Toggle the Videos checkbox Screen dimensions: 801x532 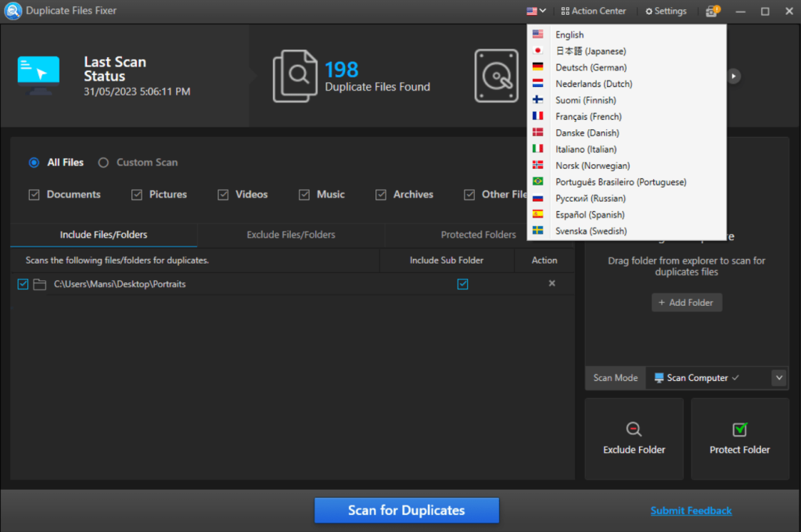223,195
